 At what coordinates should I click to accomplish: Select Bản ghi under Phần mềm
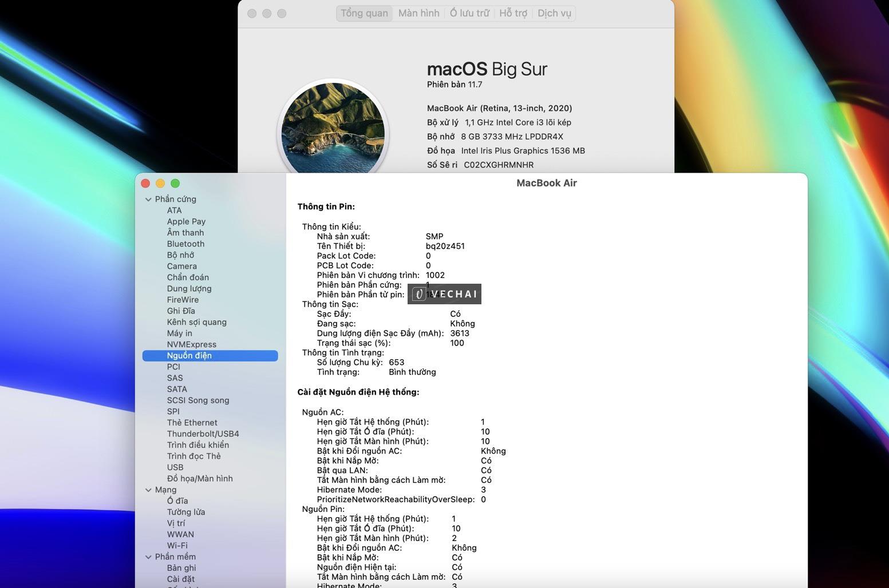[181, 568]
